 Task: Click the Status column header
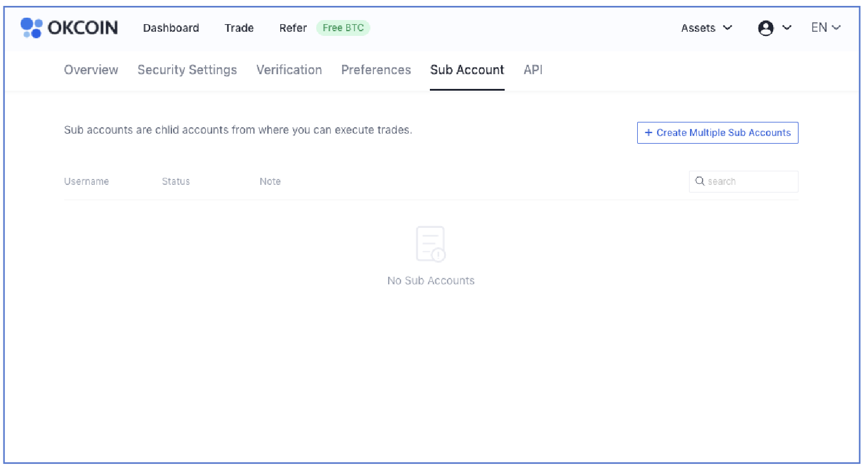176,181
